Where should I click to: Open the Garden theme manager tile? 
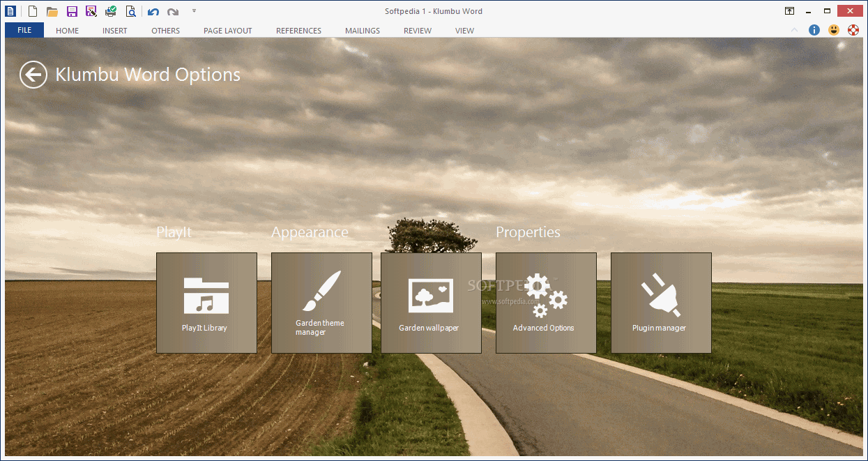(x=321, y=303)
